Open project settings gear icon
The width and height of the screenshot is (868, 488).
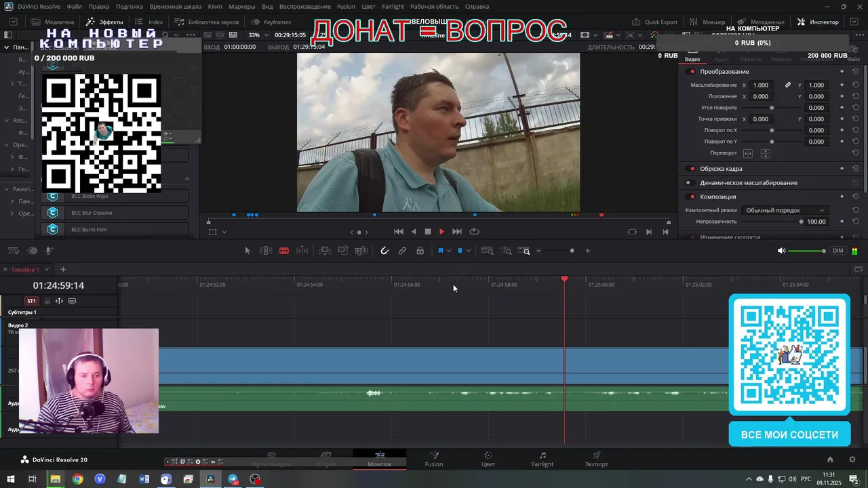pyautogui.click(x=852, y=460)
